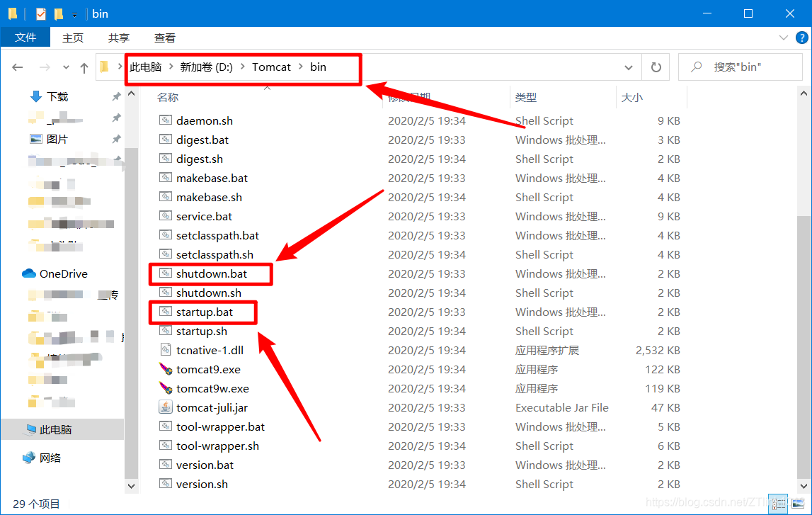Click the setclasspath.bat file icon
Viewport: 812px width, 515px height.
165,235
